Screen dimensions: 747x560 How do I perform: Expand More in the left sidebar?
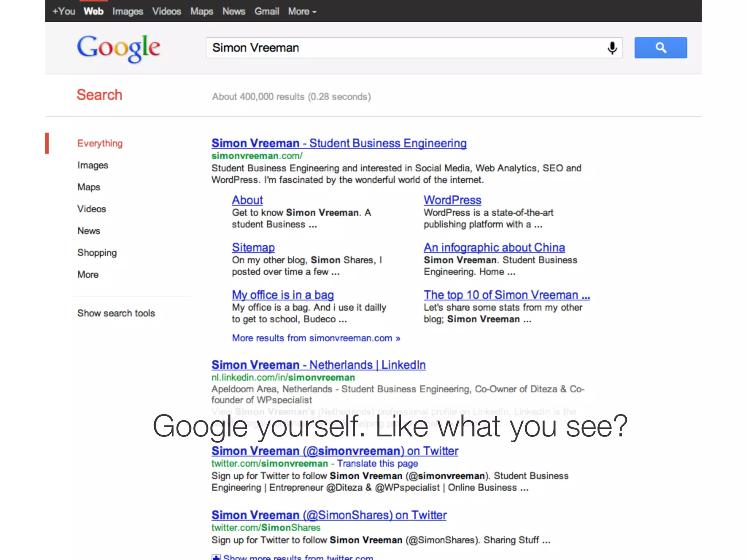tap(88, 275)
